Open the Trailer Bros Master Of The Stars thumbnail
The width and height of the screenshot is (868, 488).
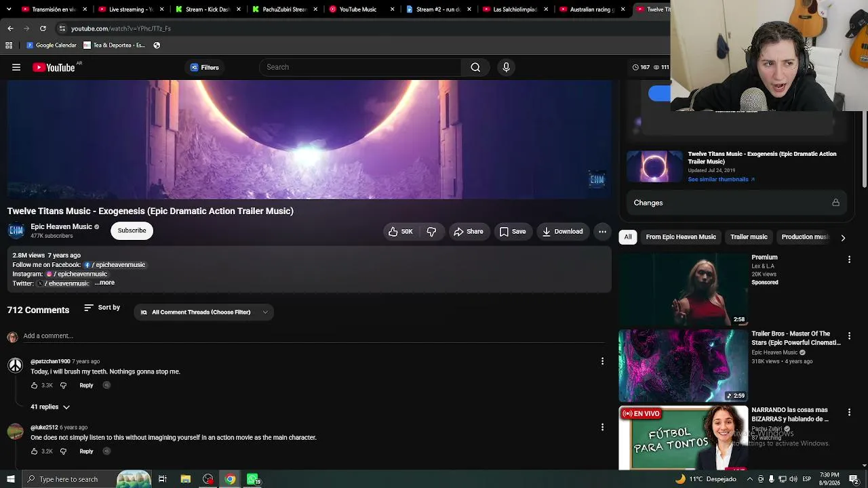(x=684, y=366)
